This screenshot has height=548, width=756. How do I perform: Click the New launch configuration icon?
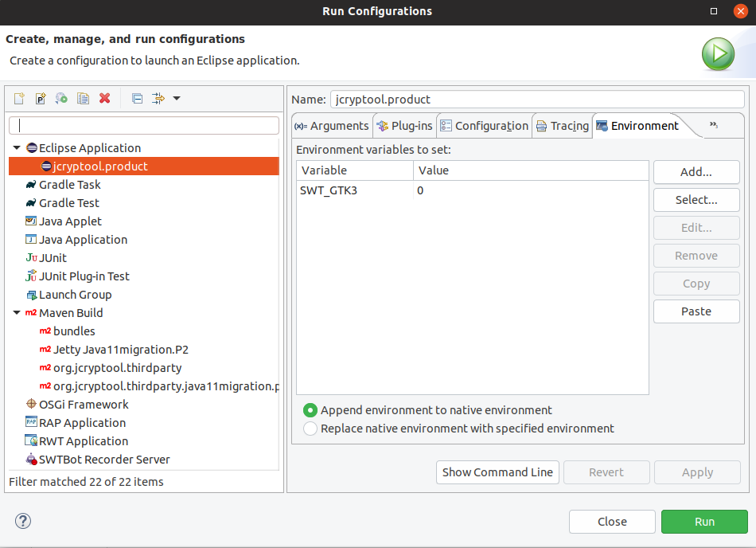pyautogui.click(x=19, y=99)
